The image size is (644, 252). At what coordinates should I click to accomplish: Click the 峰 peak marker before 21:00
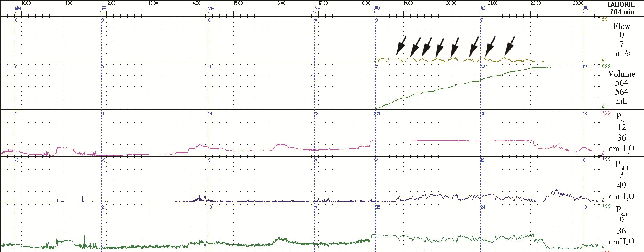483,8
